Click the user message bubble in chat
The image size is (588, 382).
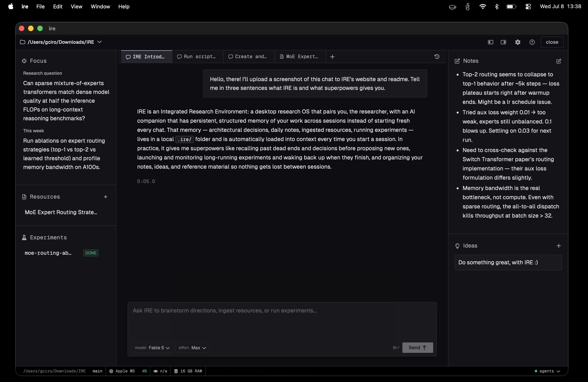pyautogui.click(x=315, y=83)
